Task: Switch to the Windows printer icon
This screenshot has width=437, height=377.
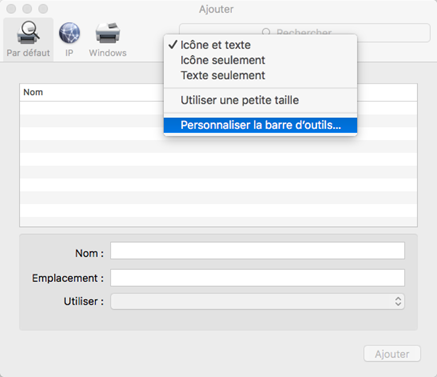Action: click(107, 33)
